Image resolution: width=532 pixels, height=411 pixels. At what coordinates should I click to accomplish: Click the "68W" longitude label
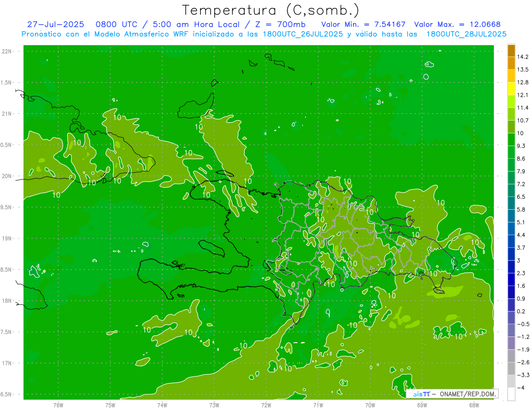[x=474, y=405]
